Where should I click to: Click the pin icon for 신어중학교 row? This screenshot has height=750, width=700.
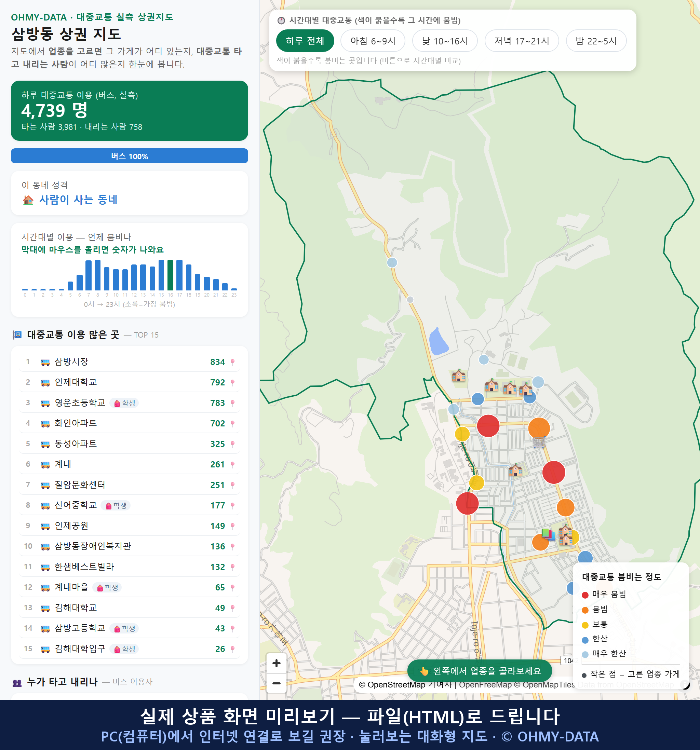pyautogui.click(x=232, y=506)
